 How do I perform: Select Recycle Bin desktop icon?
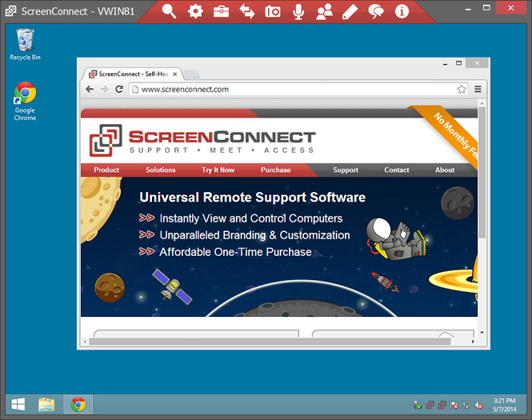point(25,45)
